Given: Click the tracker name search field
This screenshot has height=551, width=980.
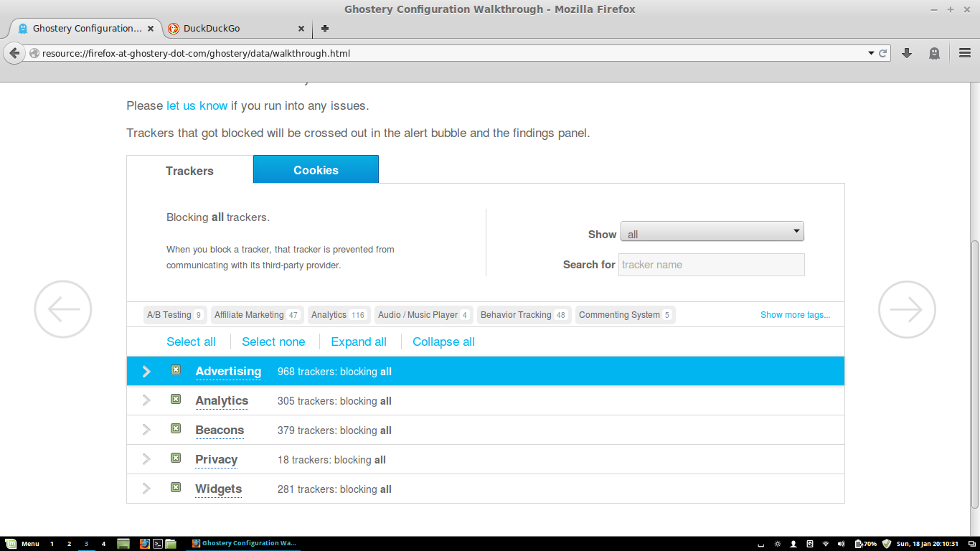Looking at the screenshot, I should click(x=711, y=264).
